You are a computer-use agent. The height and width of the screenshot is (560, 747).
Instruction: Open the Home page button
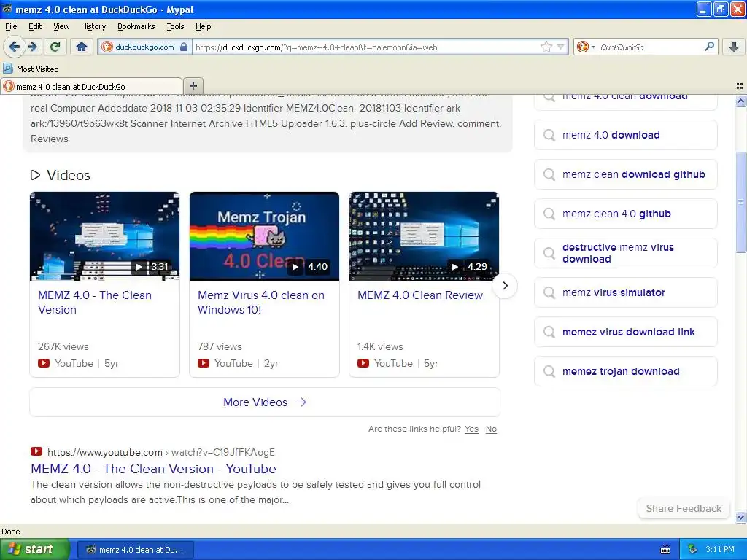82,47
